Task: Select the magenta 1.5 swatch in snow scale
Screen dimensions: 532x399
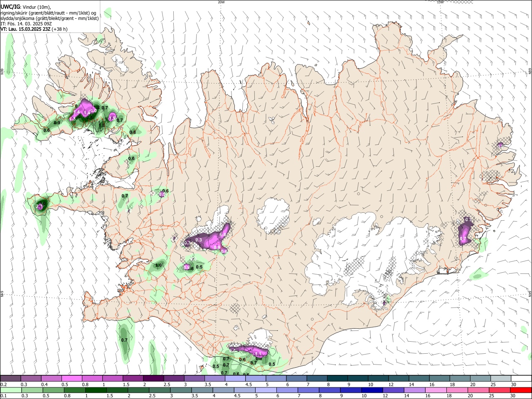Action: click(x=133, y=379)
